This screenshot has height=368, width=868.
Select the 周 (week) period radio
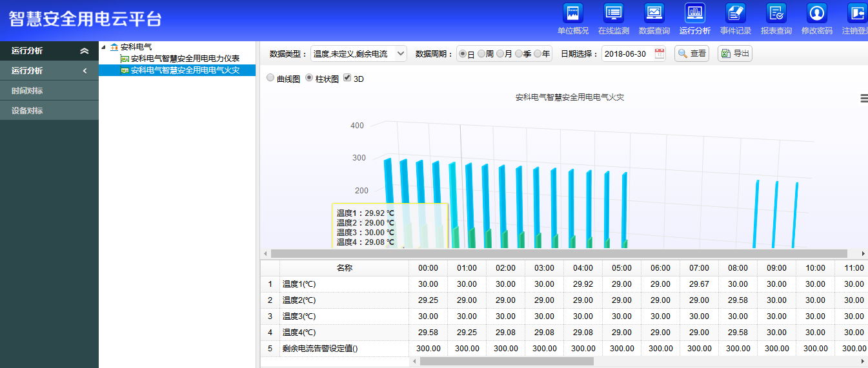click(x=481, y=54)
